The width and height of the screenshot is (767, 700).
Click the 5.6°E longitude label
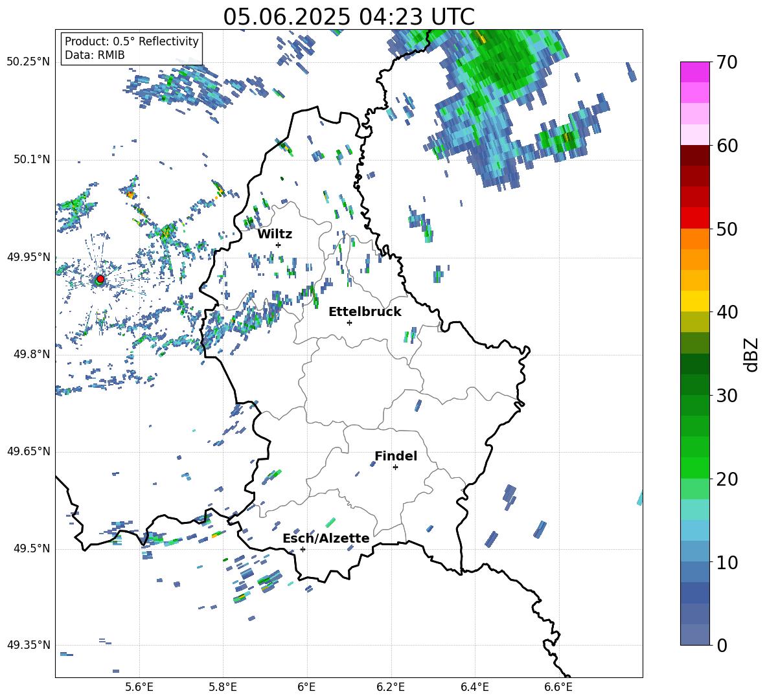pyautogui.click(x=139, y=687)
